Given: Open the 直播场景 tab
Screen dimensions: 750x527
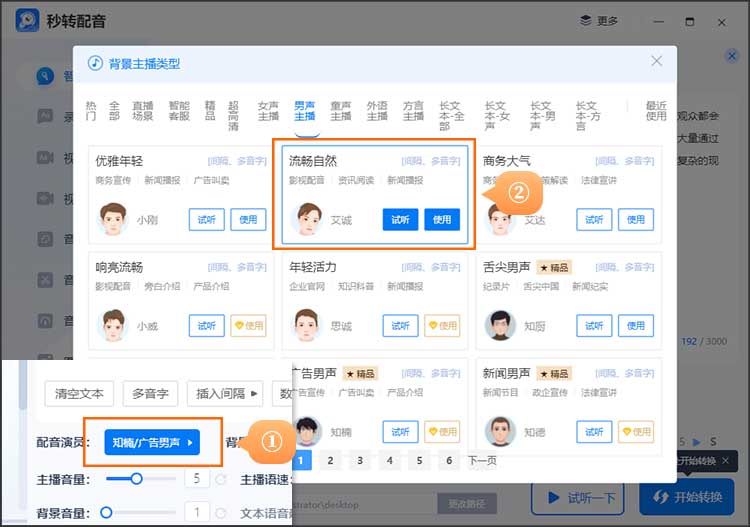Looking at the screenshot, I should pos(143,111).
